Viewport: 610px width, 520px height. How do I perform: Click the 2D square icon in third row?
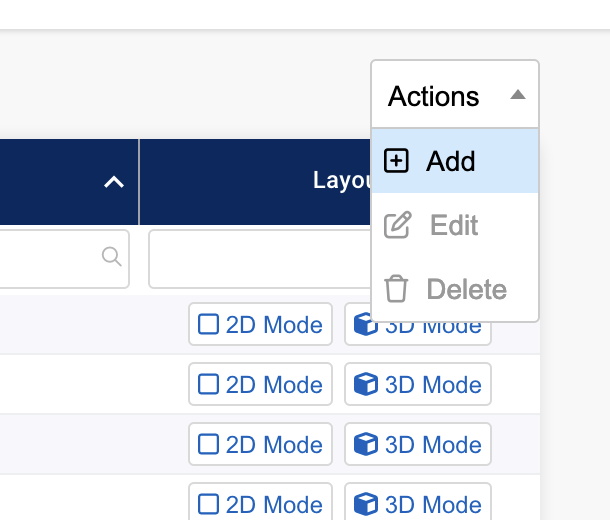208,445
